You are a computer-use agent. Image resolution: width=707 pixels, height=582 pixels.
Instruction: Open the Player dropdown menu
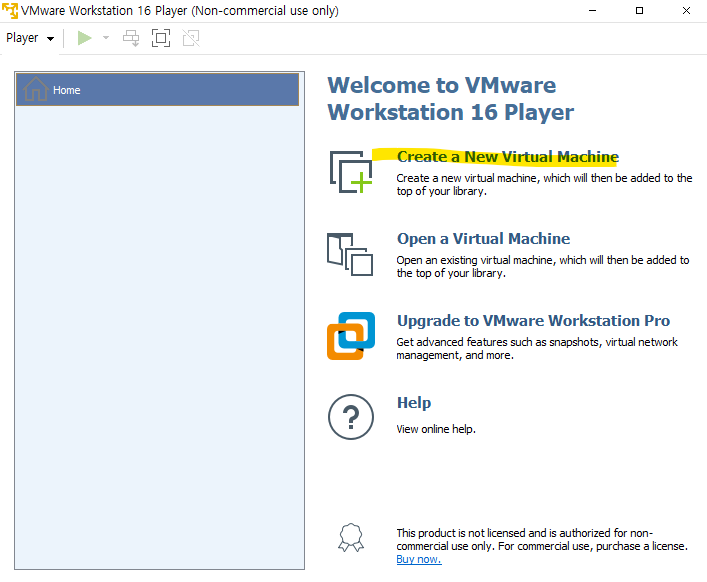[x=30, y=38]
